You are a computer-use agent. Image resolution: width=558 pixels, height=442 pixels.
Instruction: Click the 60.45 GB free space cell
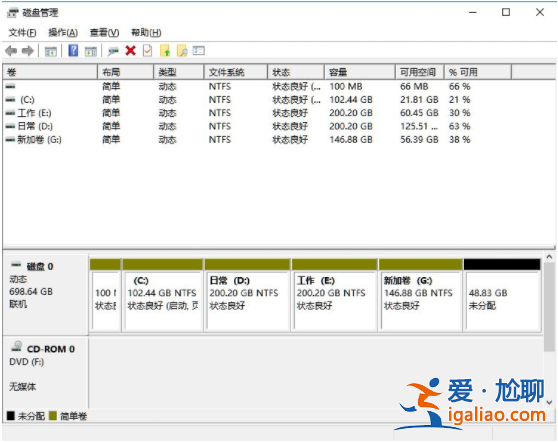[x=419, y=113]
